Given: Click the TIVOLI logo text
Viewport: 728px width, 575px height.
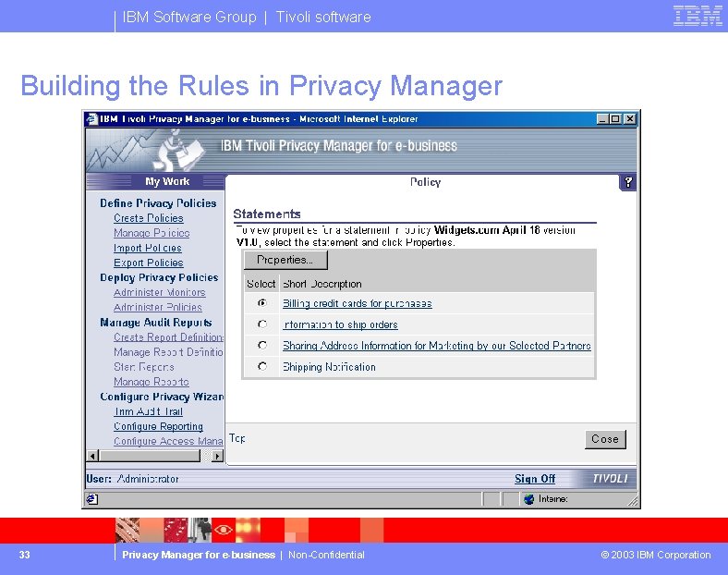Looking at the screenshot, I should pos(610,479).
